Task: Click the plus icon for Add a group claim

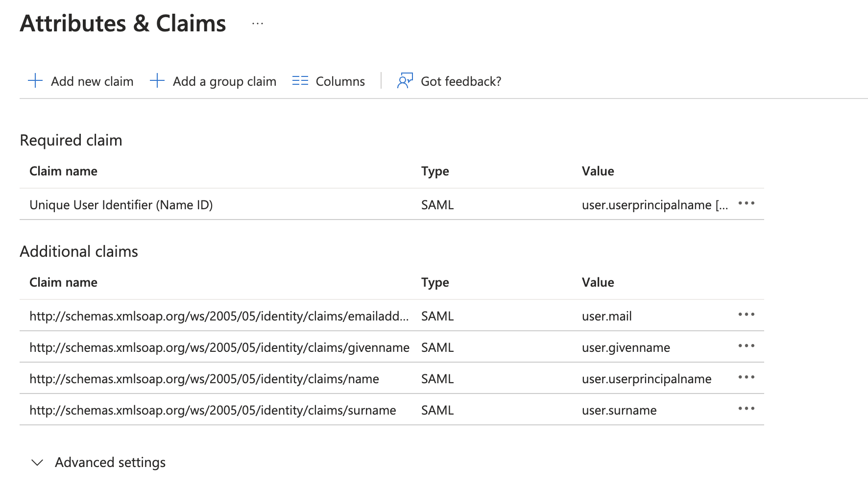Action: click(x=157, y=81)
